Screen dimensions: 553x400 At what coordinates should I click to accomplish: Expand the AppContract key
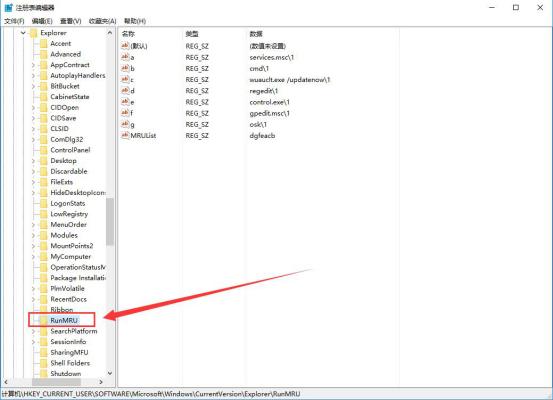click(x=34, y=65)
